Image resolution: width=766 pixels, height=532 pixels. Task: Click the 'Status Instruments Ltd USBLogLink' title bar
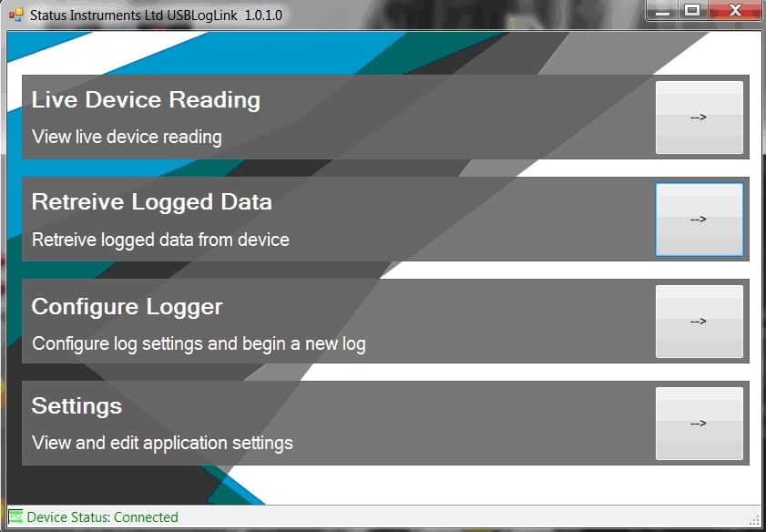tap(364, 15)
